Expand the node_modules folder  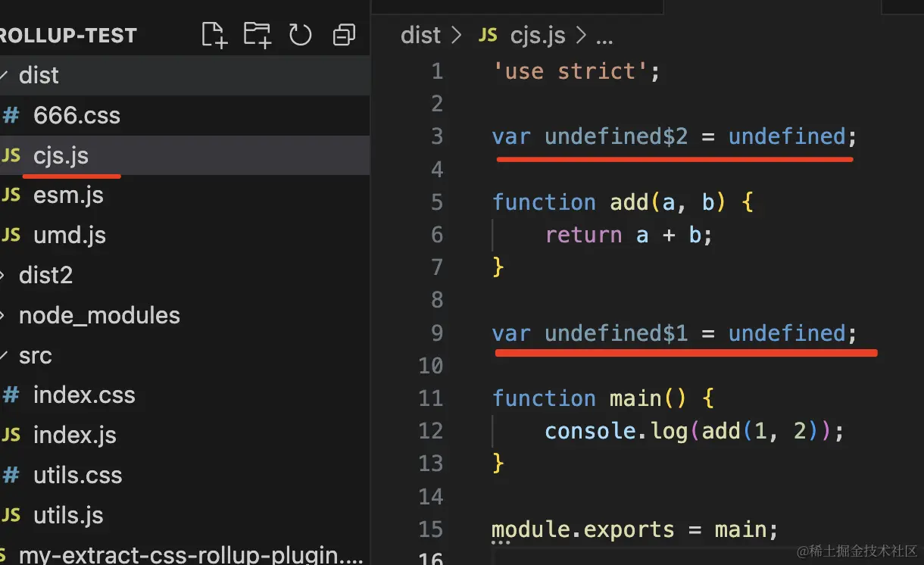tap(185, 315)
